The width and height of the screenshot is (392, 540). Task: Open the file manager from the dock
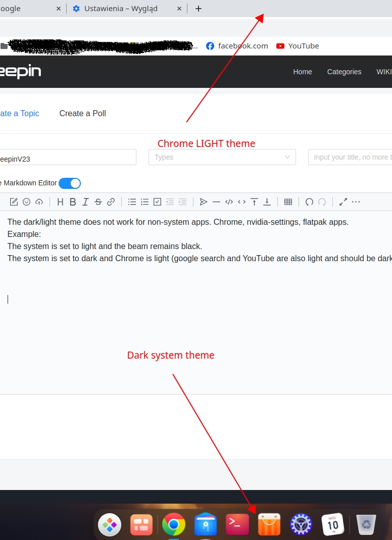point(206,524)
